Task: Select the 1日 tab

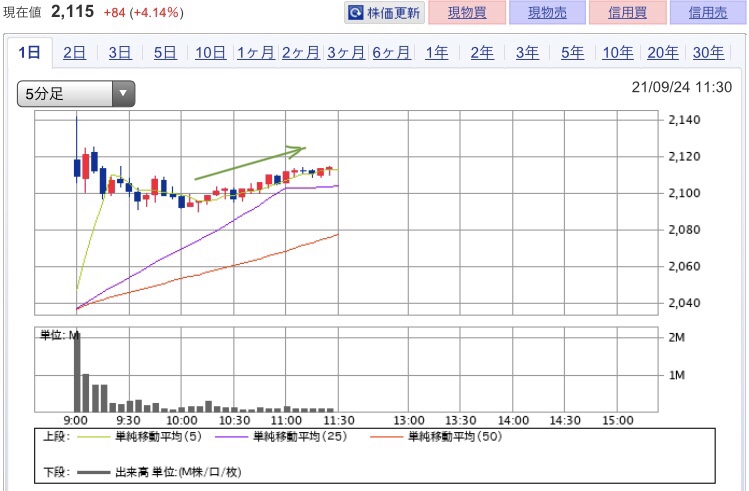Action: click(29, 52)
